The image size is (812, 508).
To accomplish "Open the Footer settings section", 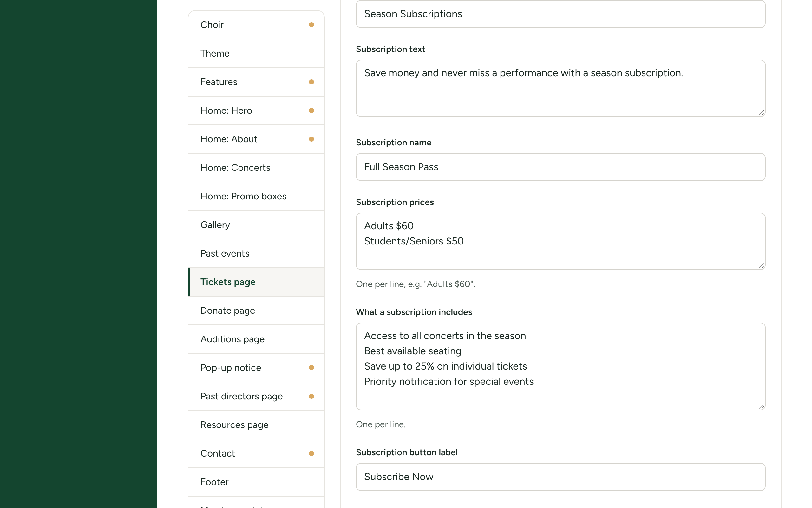I will [x=256, y=482].
